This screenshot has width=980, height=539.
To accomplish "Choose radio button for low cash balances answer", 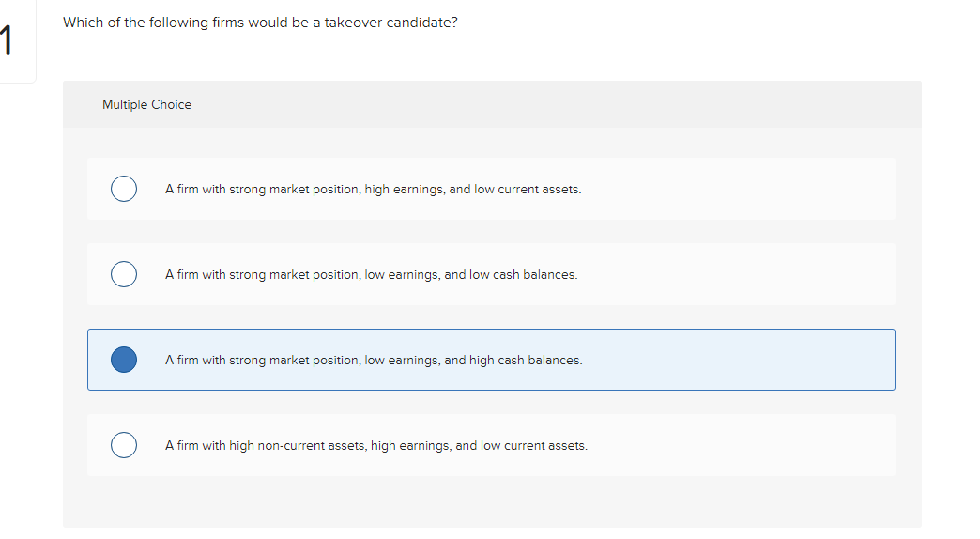I will coord(124,274).
